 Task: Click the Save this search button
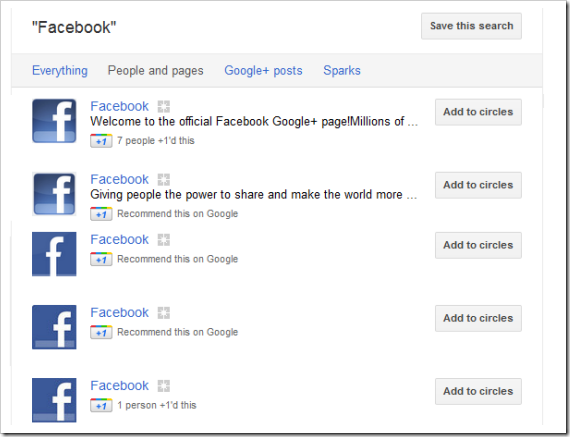[471, 26]
